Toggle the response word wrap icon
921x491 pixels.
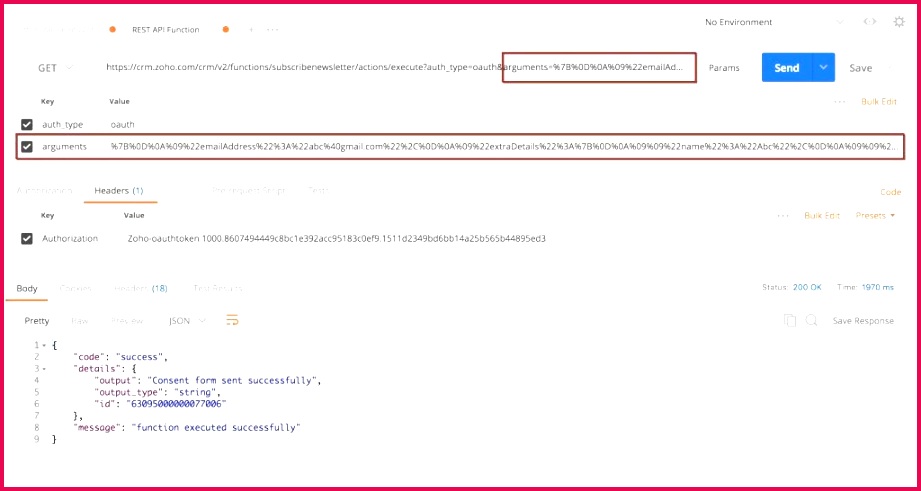[x=232, y=320]
